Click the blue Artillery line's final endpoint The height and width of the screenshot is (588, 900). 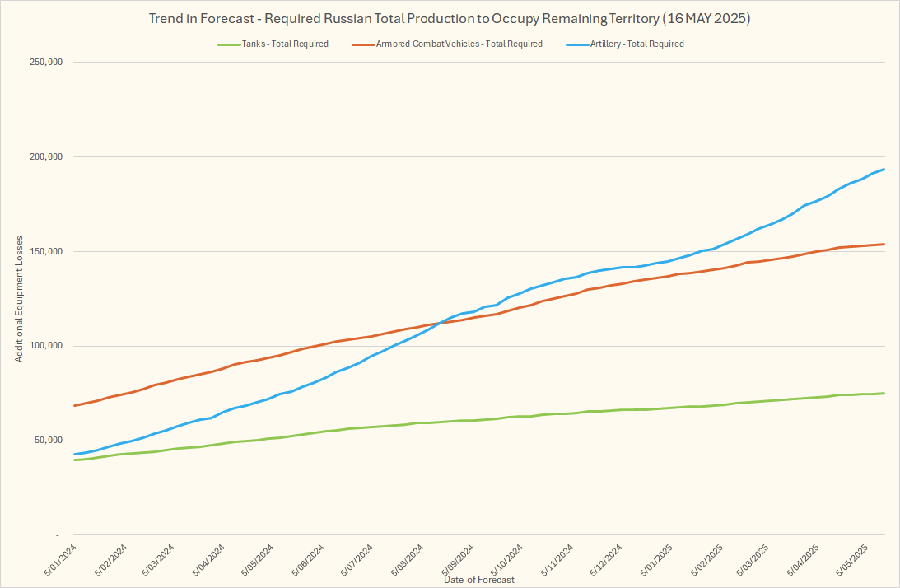tap(884, 170)
